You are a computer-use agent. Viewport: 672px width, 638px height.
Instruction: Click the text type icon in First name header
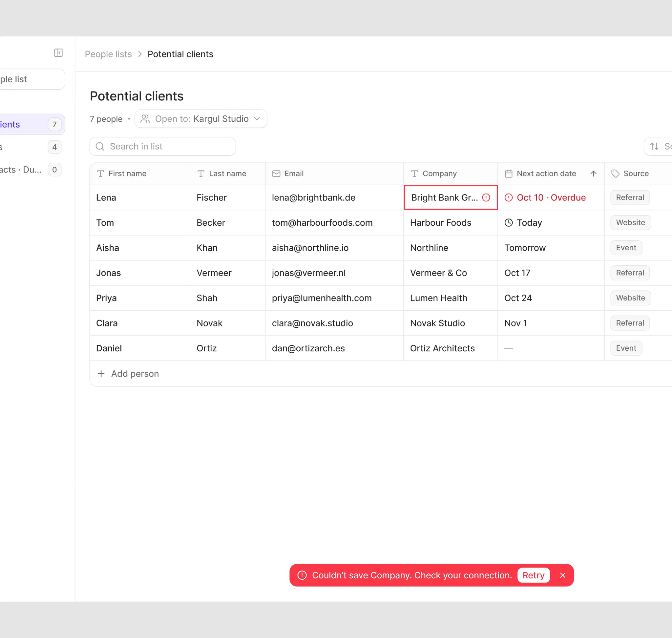click(x=100, y=174)
